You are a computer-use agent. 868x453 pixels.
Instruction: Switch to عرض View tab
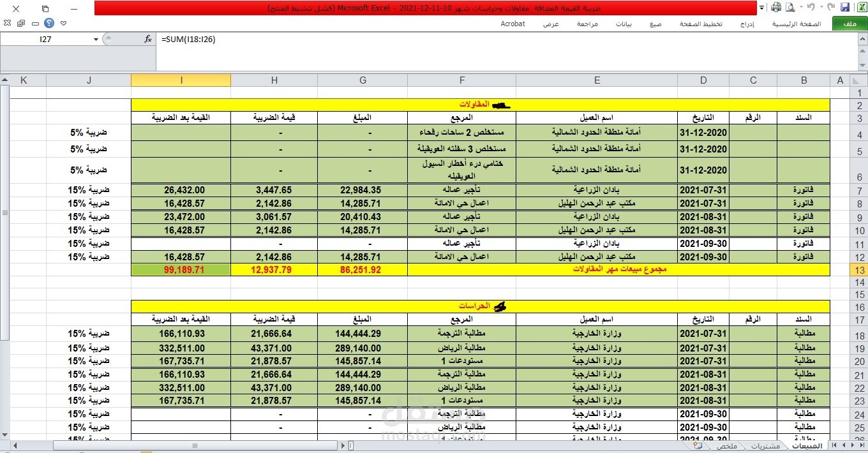pyautogui.click(x=551, y=24)
